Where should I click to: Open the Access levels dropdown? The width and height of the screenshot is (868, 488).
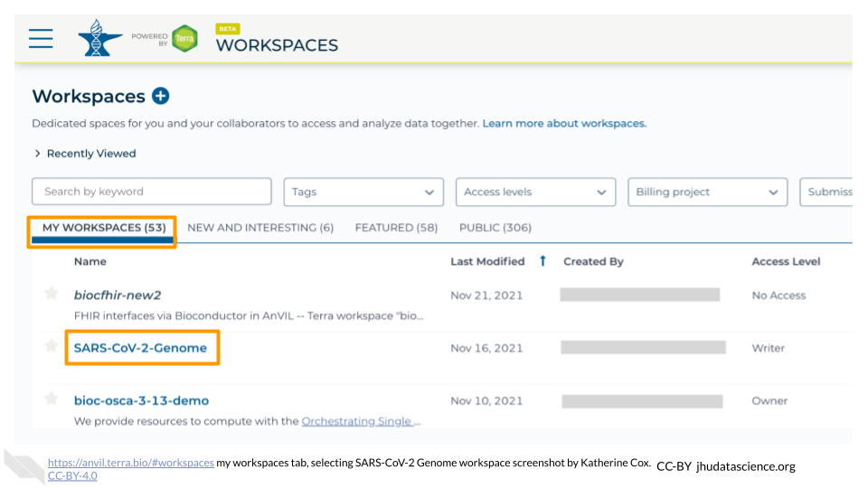[535, 192]
